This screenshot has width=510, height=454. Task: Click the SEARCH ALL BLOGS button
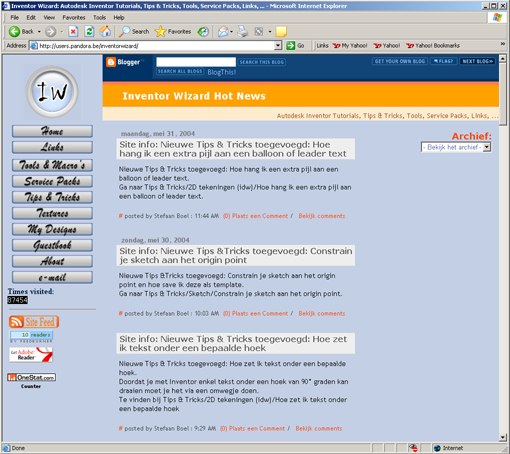tap(180, 71)
